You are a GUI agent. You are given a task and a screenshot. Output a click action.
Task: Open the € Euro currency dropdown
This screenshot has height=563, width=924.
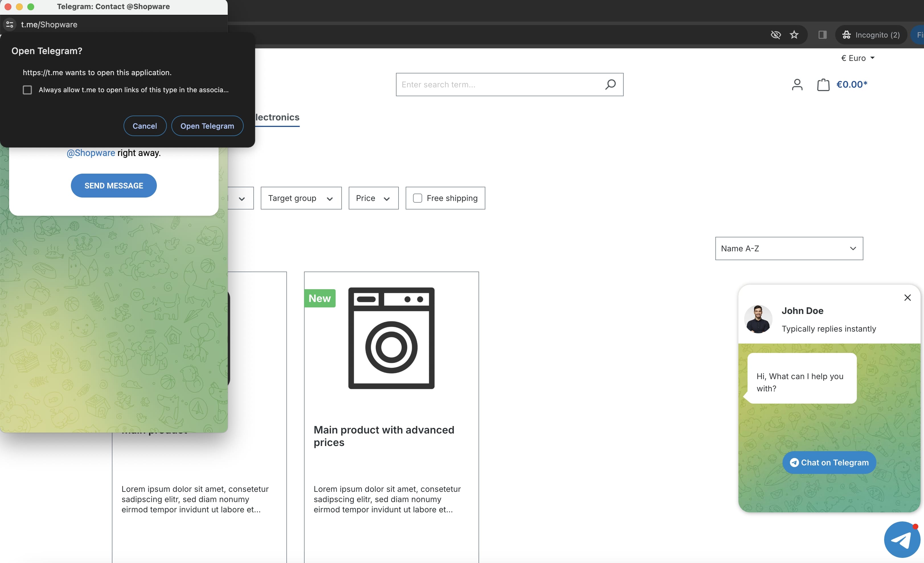coord(858,58)
